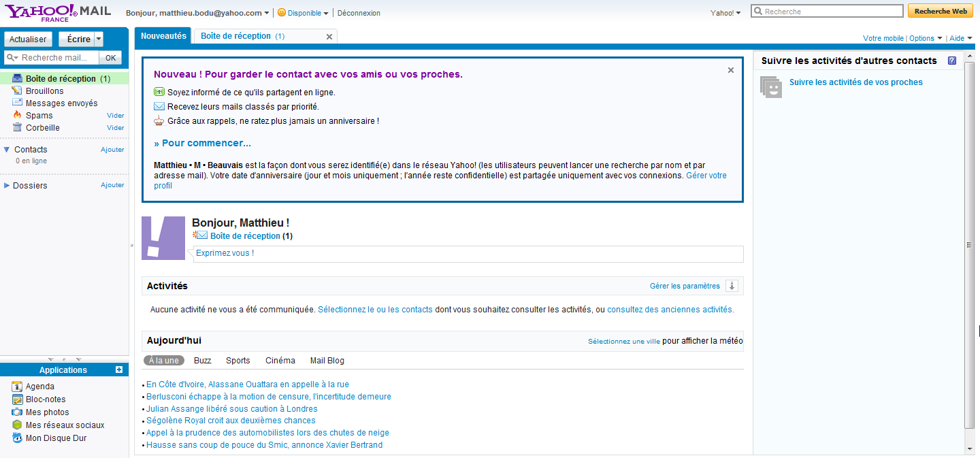Viewport: 980px width, 458px height.
Task: Close the Nouveau announcement box
Action: 731,70
